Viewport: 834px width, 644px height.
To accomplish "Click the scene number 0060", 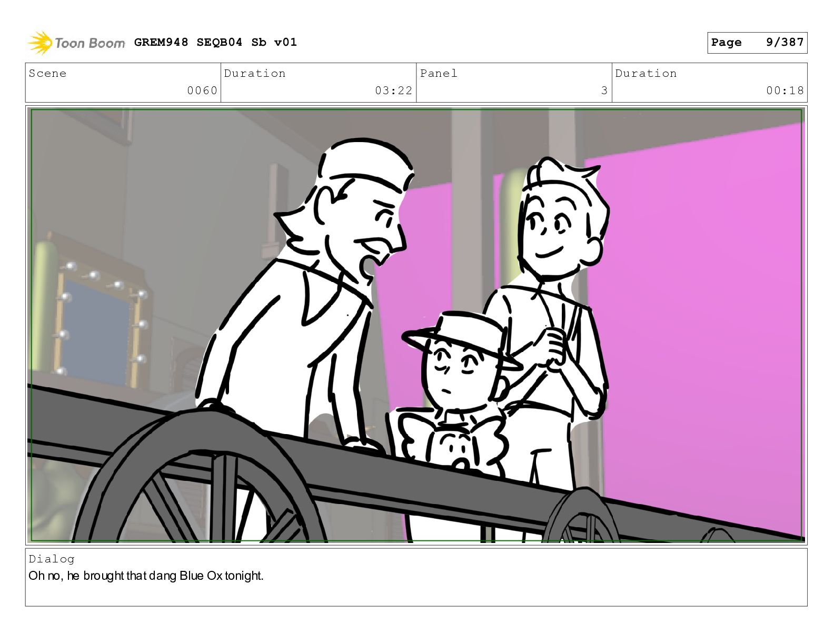I will click(x=202, y=90).
